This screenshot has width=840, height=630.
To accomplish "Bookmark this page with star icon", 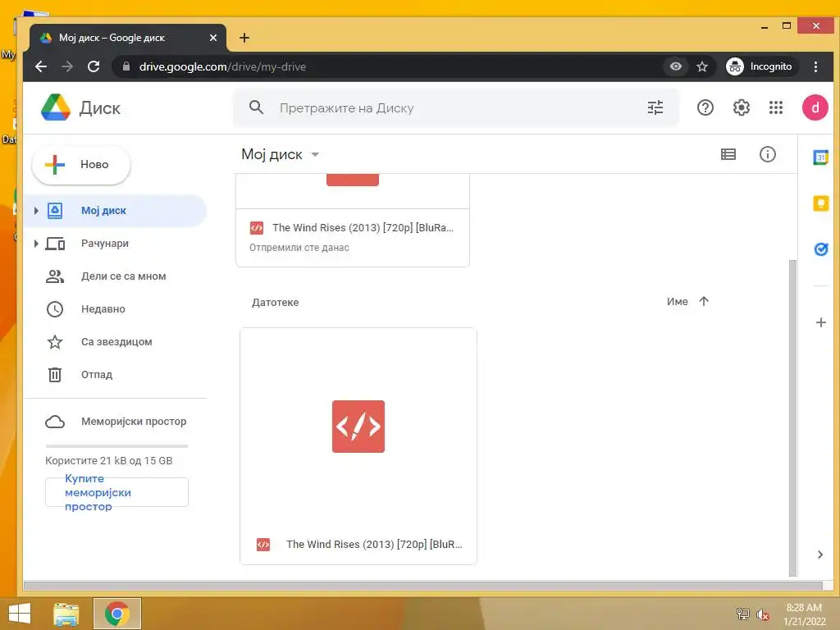I will pos(702,66).
